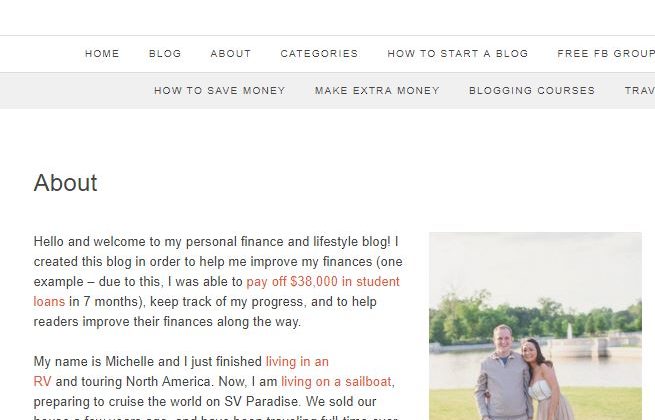This screenshot has width=655, height=420.
Task: Open the partially visible TRAVEL menu item
Action: [x=640, y=91]
